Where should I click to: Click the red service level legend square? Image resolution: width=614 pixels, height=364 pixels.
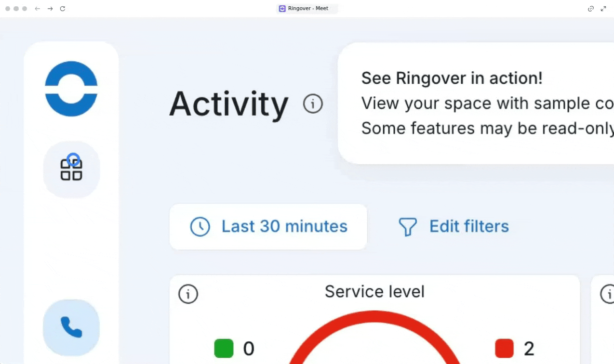point(504,349)
